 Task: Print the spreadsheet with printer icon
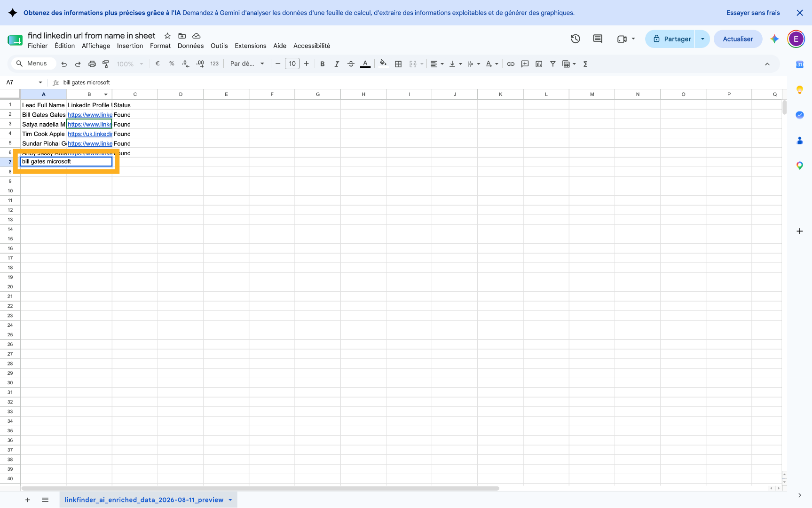pos(92,64)
